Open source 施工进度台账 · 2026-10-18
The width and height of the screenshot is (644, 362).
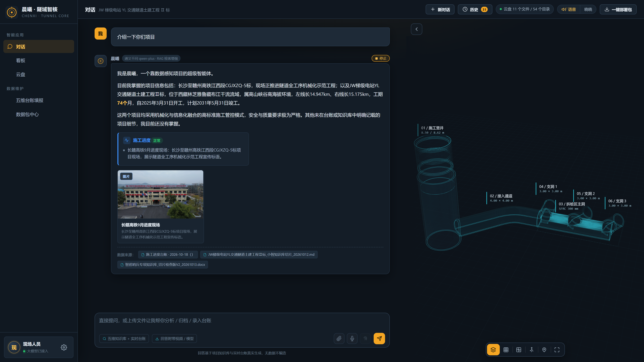point(168,255)
